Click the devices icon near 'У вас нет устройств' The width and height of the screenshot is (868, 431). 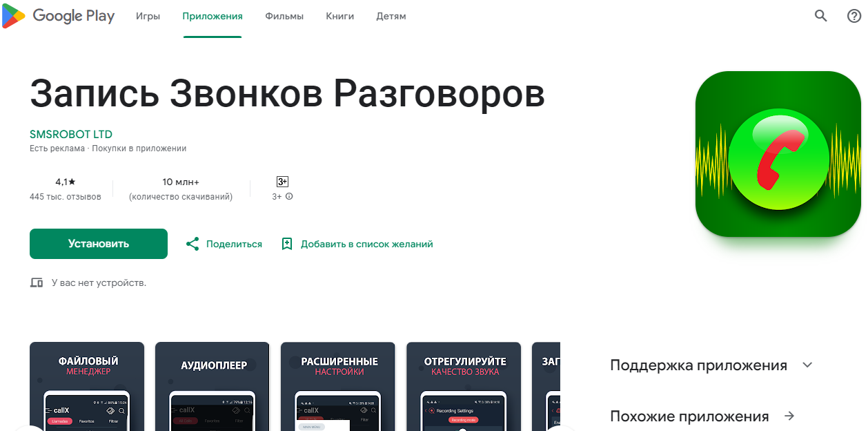coord(36,282)
